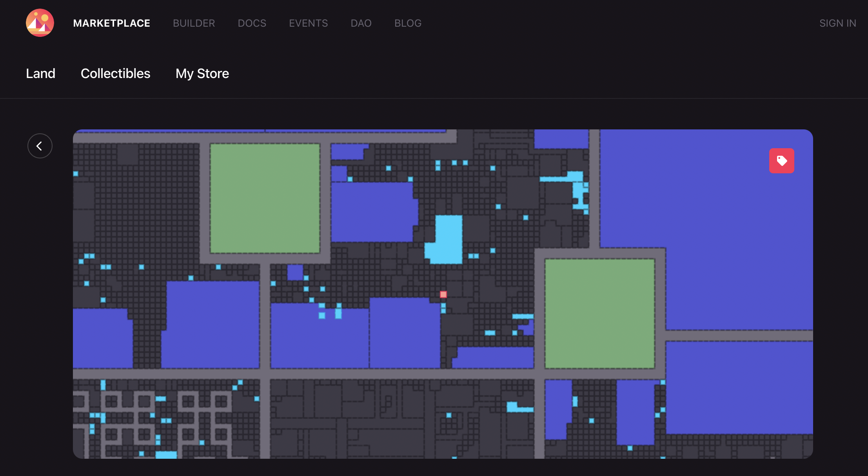Open the MARKETPLACE menu item
Image resolution: width=868 pixels, height=476 pixels.
click(x=111, y=22)
